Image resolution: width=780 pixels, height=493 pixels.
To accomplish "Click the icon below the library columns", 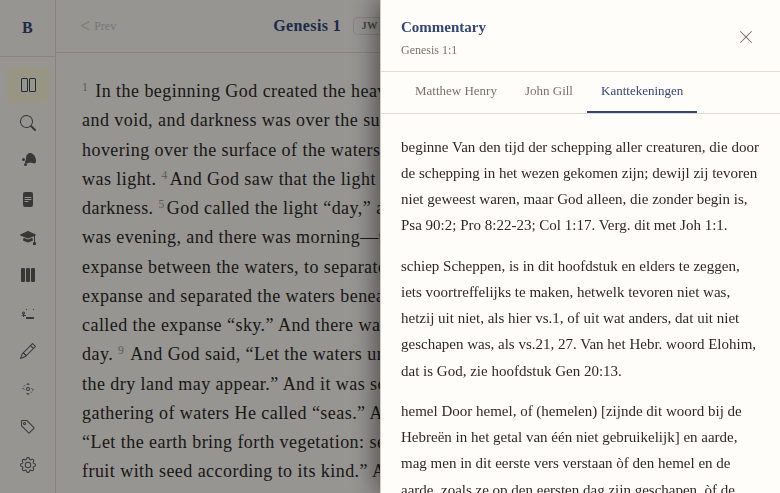I will (28, 313).
